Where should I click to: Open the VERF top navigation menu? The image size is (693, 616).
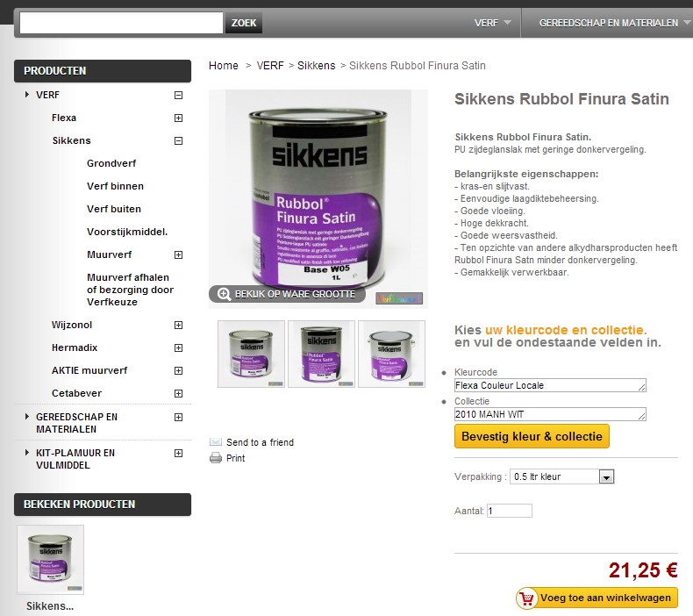click(492, 23)
